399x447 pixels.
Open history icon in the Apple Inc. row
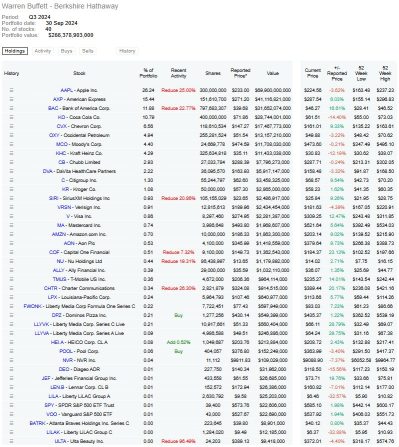point(12,90)
